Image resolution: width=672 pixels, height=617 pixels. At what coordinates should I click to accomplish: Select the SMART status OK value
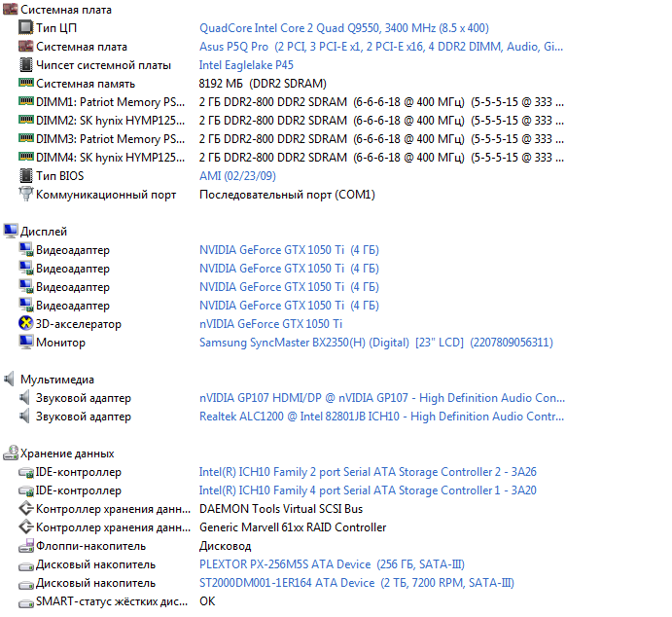(x=207, y=601)
